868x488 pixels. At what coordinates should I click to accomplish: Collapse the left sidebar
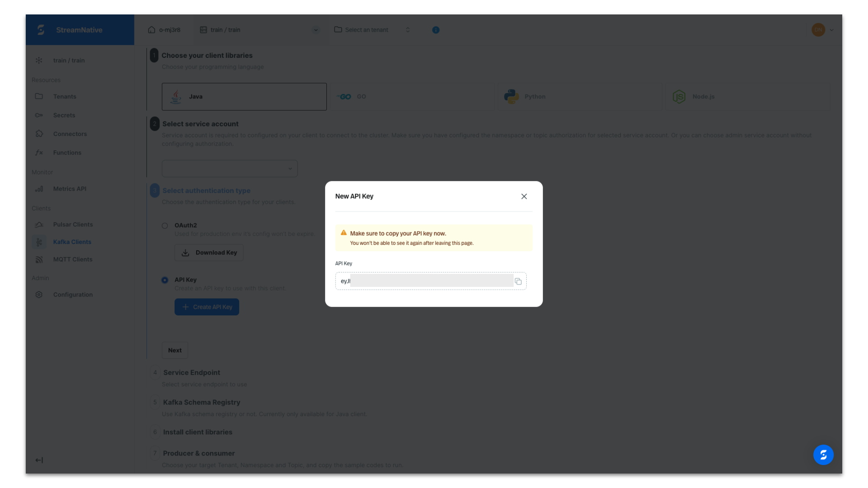click(x=39, y=460)
